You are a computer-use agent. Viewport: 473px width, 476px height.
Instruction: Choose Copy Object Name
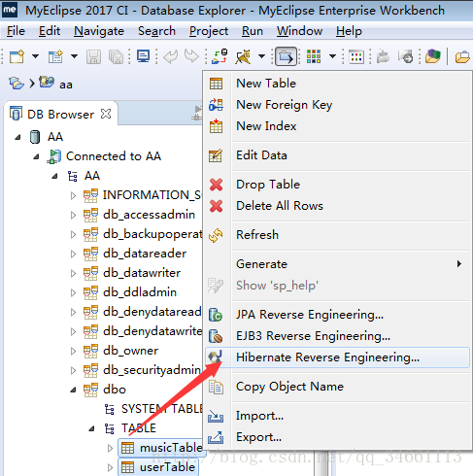point(337,387)
